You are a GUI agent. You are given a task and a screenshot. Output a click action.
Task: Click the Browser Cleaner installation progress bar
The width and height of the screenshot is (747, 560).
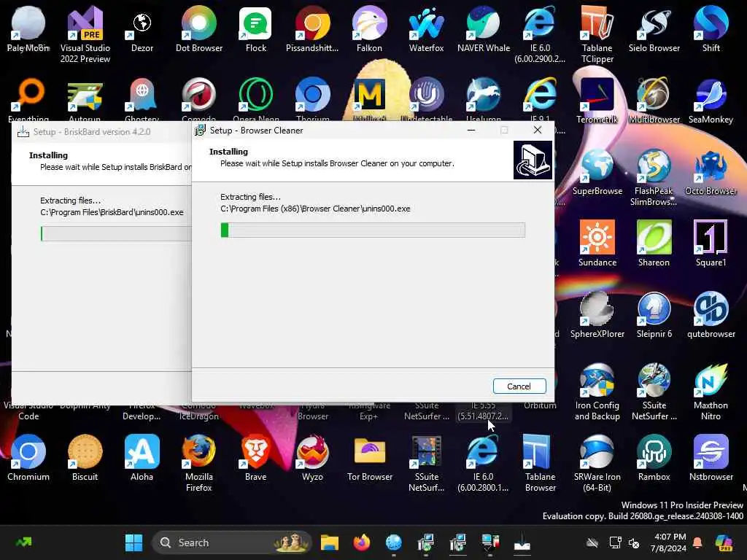click(373, 230)
